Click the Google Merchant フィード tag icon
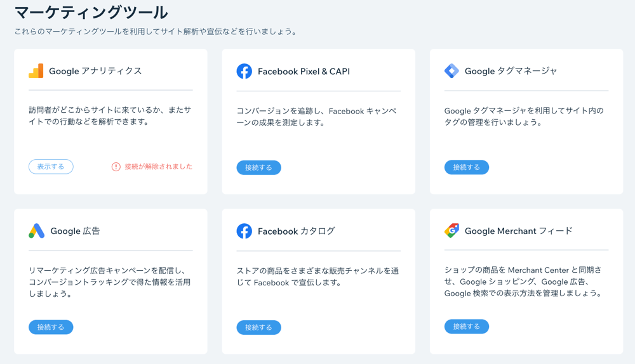635x364 pixels. (451, 231)
